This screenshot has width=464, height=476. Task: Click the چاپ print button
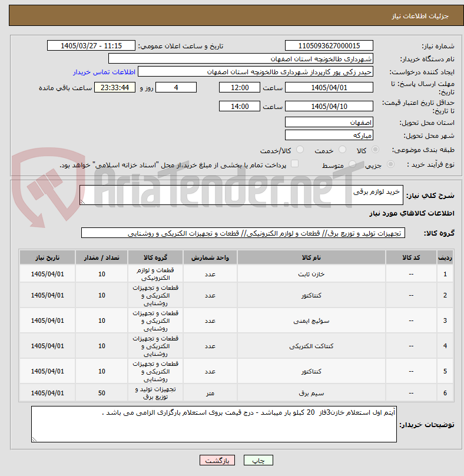[x=258, y=460]
